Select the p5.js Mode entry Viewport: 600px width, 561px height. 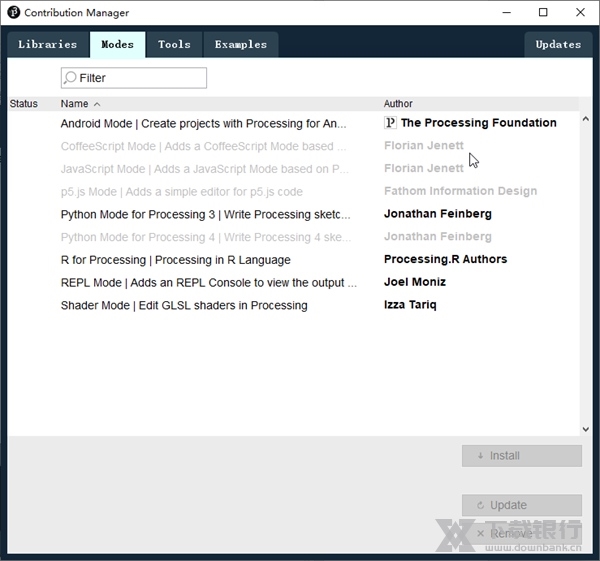click(x=293, y=191)
